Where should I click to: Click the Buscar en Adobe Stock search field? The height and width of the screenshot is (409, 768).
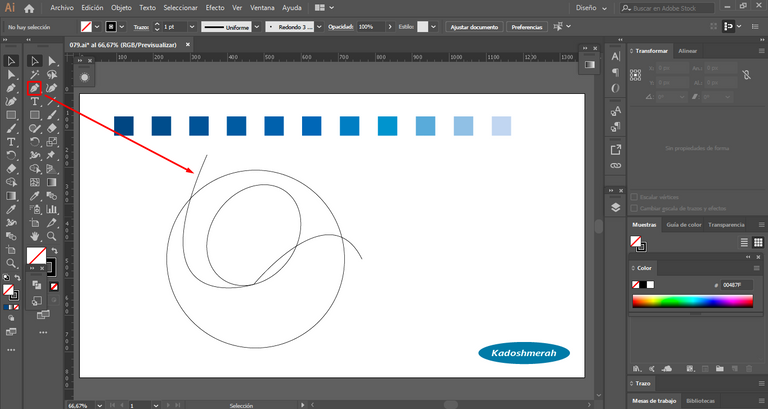coord(667,8)
